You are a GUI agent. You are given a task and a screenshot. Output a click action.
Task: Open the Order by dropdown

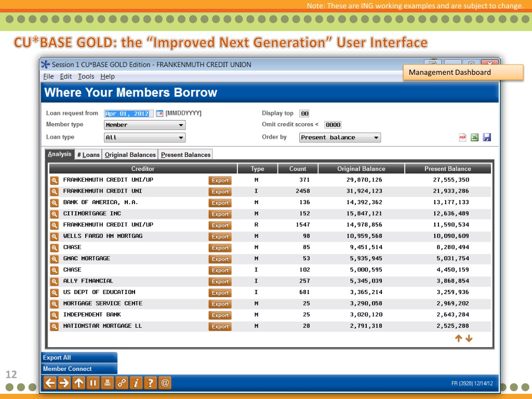click(x=340, y=137)
